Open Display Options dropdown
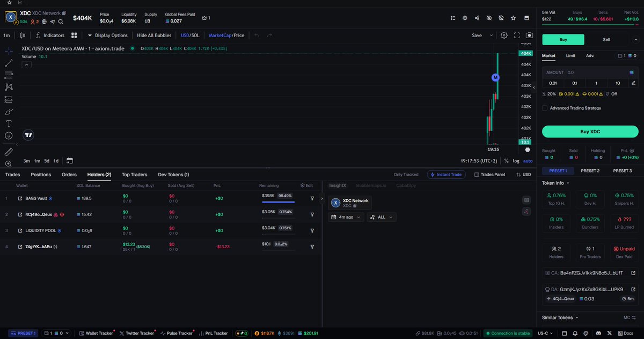The height and width of the screenshot is (339, 644). pyautogui.click(x=107, y=35)
